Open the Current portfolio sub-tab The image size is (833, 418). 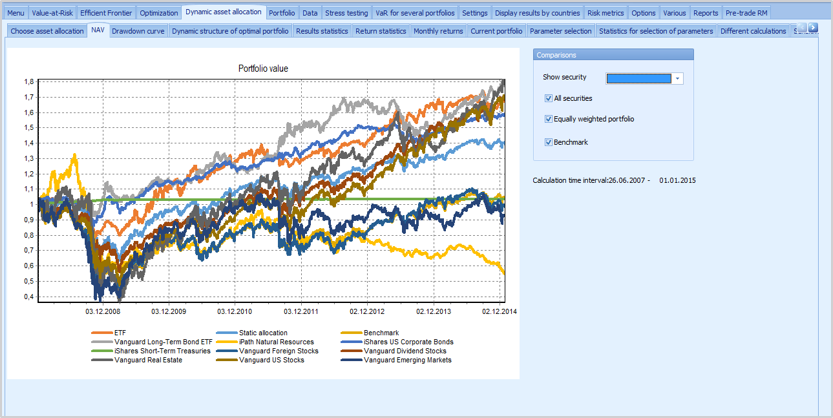497,31
